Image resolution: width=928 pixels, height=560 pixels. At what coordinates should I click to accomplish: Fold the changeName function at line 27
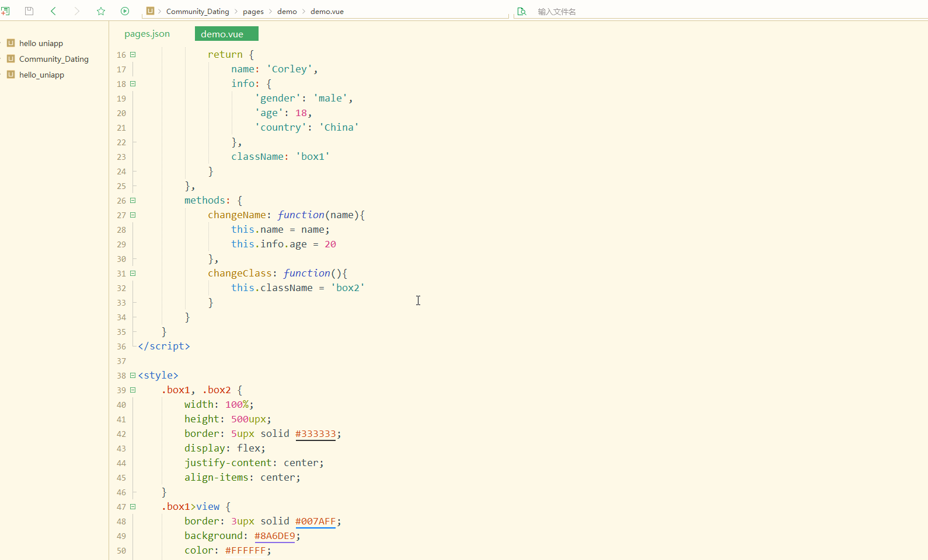coord(133,215)
